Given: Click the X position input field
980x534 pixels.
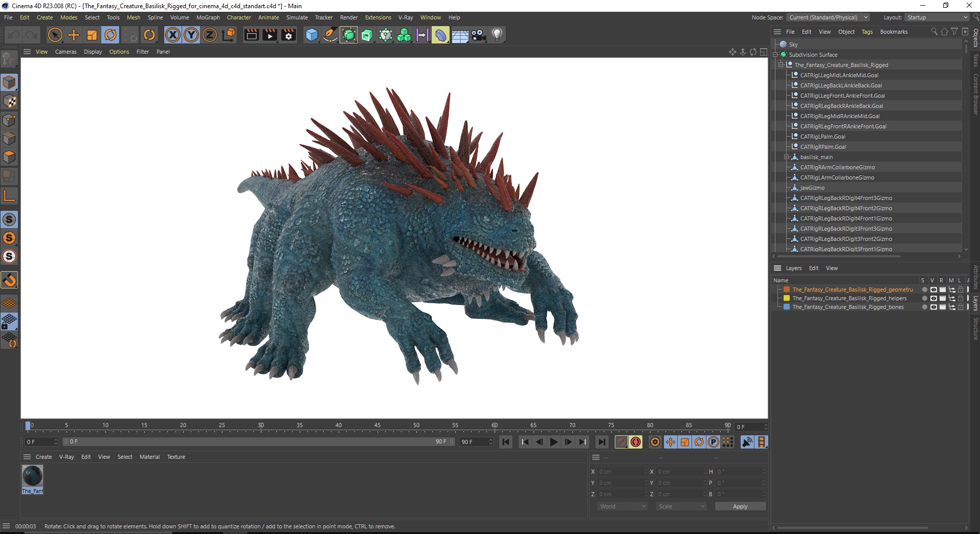Looking at the screenshot, I should pos(622,472).
